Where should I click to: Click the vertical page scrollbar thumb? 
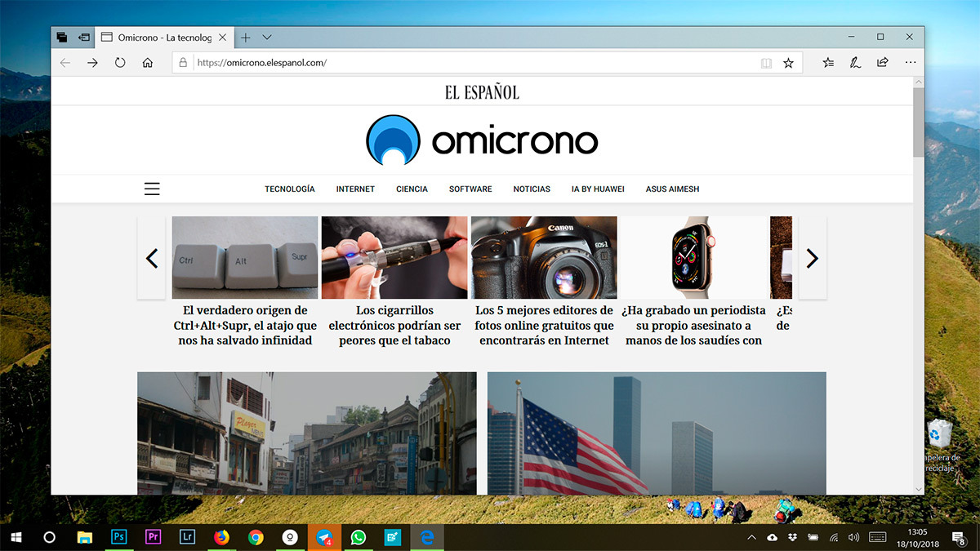(918, 122)
